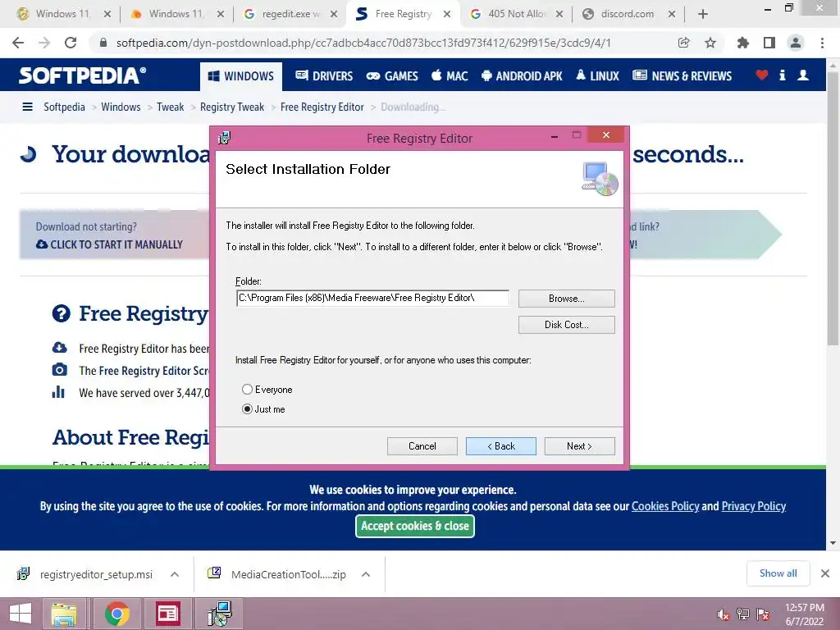Go to Registry Tweak breadcrumb link
840x630 pixels.
232,107
